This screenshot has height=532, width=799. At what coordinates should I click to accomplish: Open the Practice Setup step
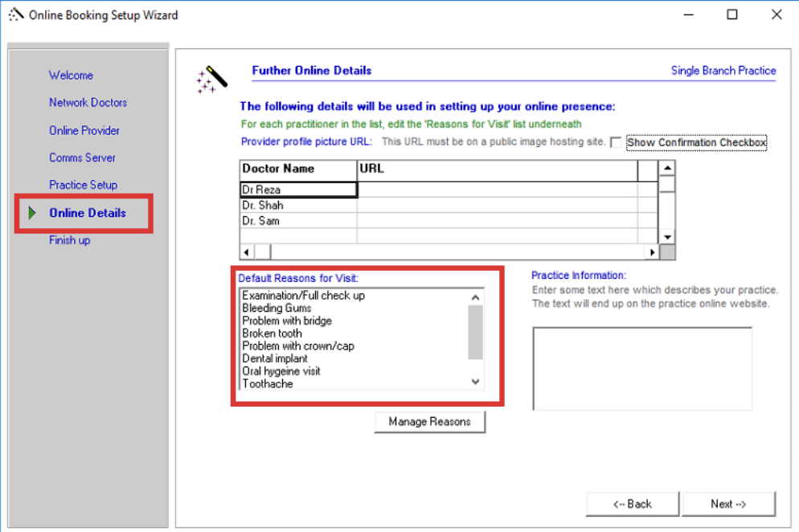tap(83, 185)
